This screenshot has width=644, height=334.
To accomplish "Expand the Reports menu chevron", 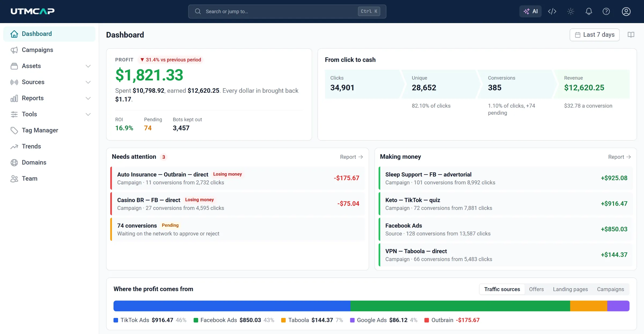I will 88,98.
